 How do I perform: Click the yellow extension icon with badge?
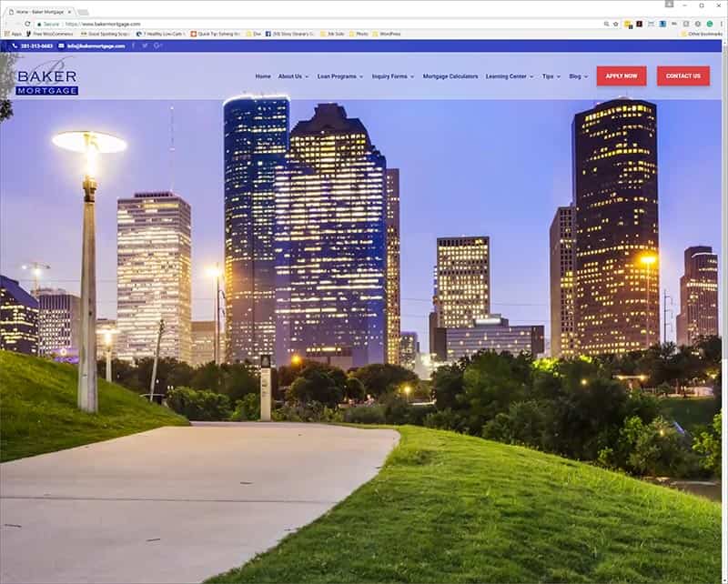pyautogui.click(x=628, y=25)
